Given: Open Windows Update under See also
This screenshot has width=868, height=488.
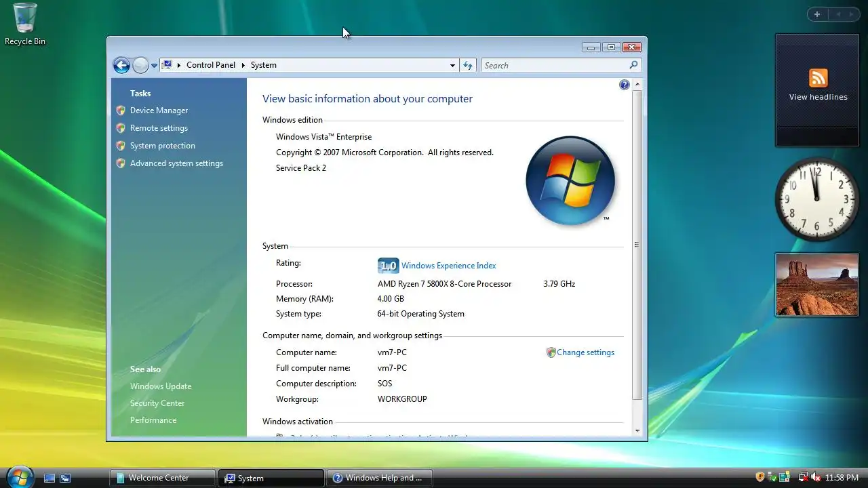Looking at the screenshot, I should 161,386.
